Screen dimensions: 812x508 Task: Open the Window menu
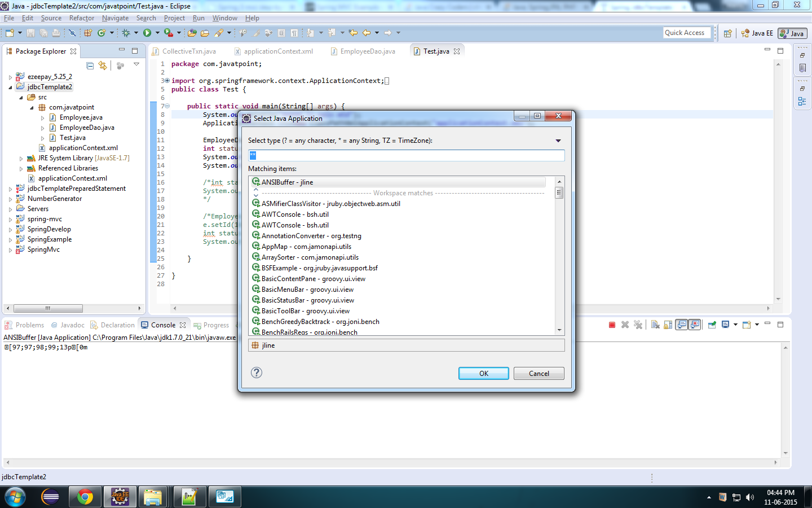tap(224, 18)
